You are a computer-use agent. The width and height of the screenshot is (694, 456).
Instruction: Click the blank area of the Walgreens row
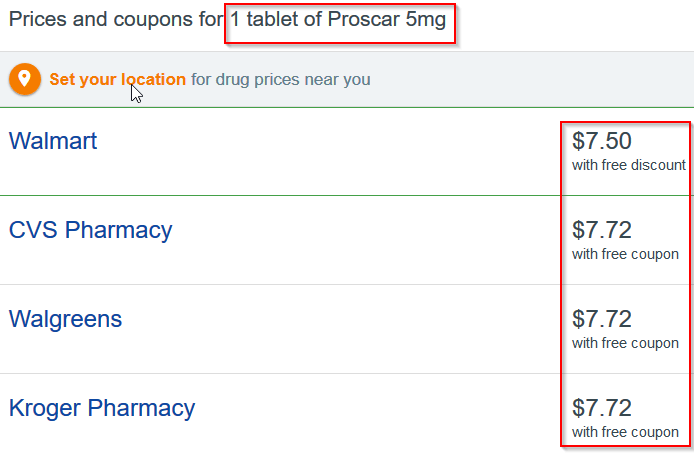pos(341,329)
